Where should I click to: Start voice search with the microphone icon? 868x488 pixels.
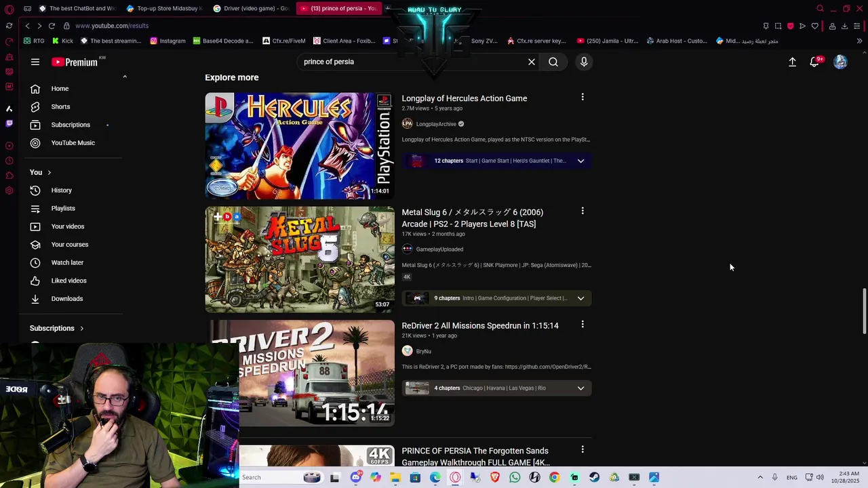click(584, 62)
